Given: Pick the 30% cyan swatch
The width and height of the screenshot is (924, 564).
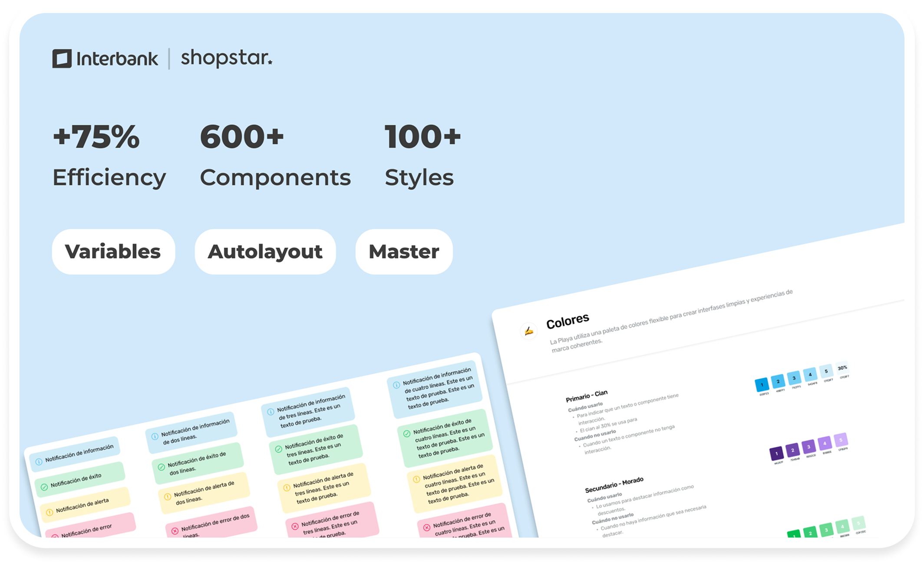Looking at the screenshot, I should [x=842, y=368].
